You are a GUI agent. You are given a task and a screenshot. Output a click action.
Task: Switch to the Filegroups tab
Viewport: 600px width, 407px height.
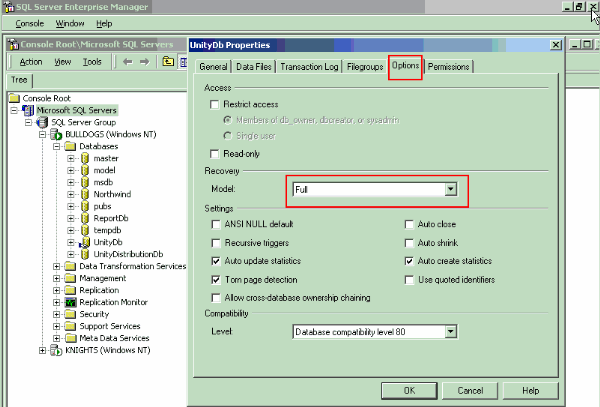(x=365, y=67)
